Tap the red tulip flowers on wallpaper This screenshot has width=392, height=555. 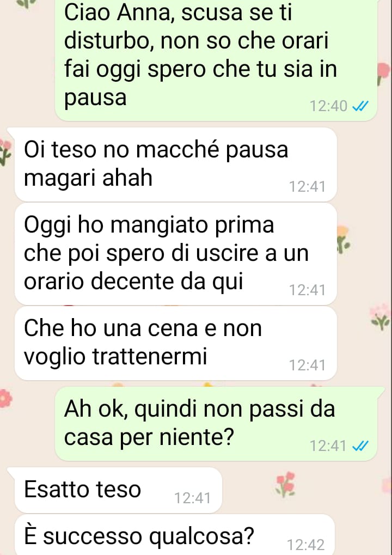pyautogui.click(x=285, y=484)
